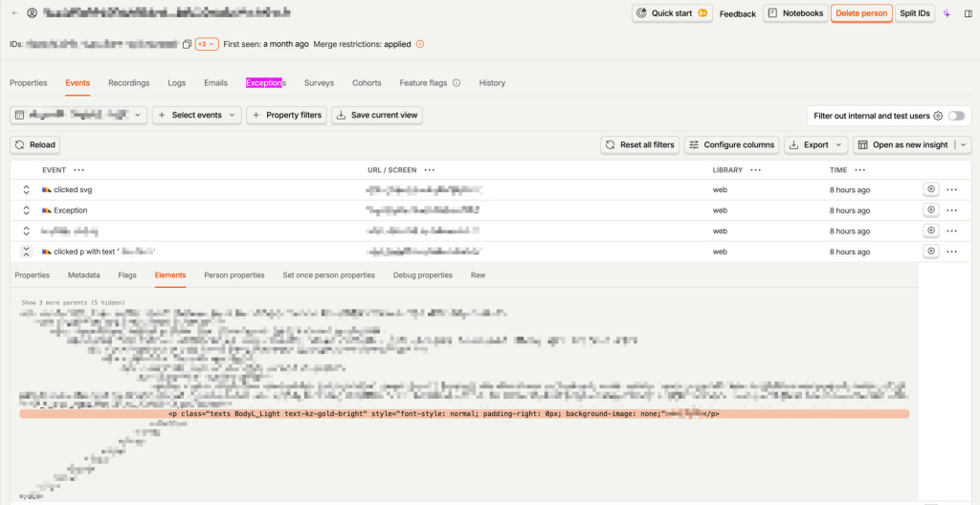
Task: Click the back arrow icon
Action: 15,13
